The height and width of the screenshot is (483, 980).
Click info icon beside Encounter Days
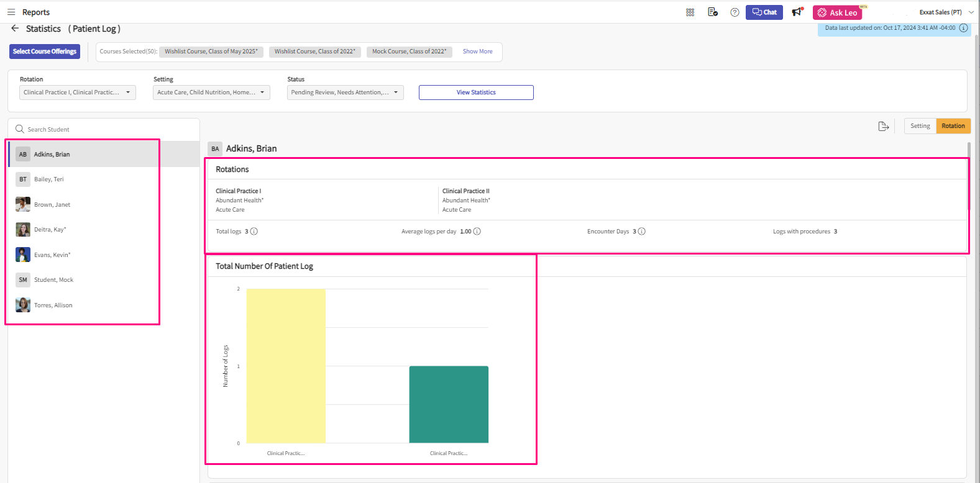point(642,232)
